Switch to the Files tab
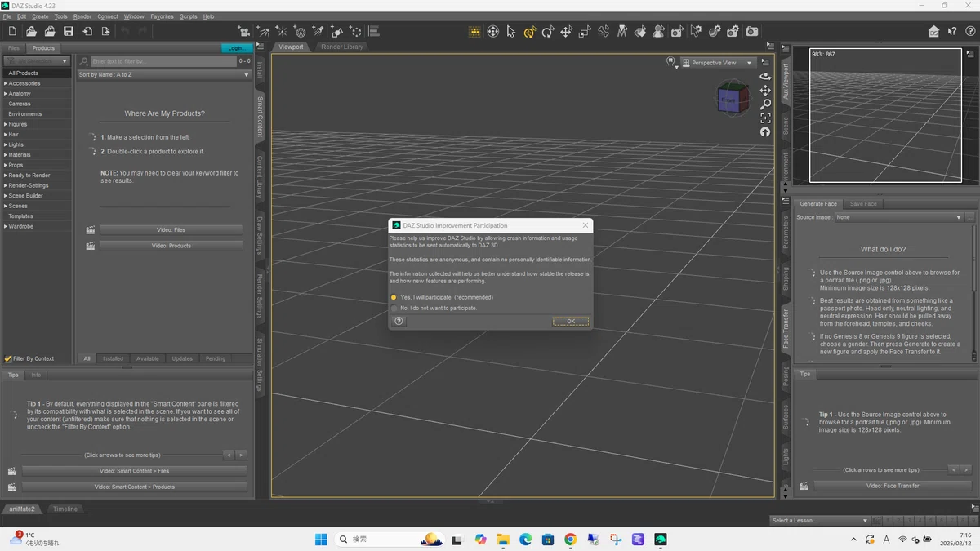This screenshot has width=980, height=551. pyautogui.click(x=14, y=48)
